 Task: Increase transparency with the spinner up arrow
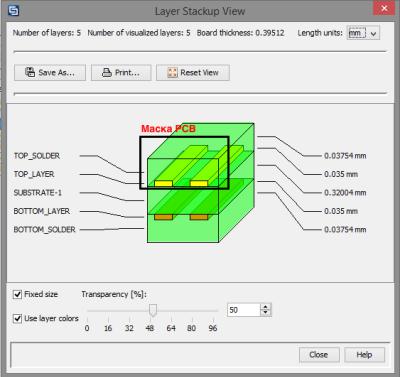(265, 307)
